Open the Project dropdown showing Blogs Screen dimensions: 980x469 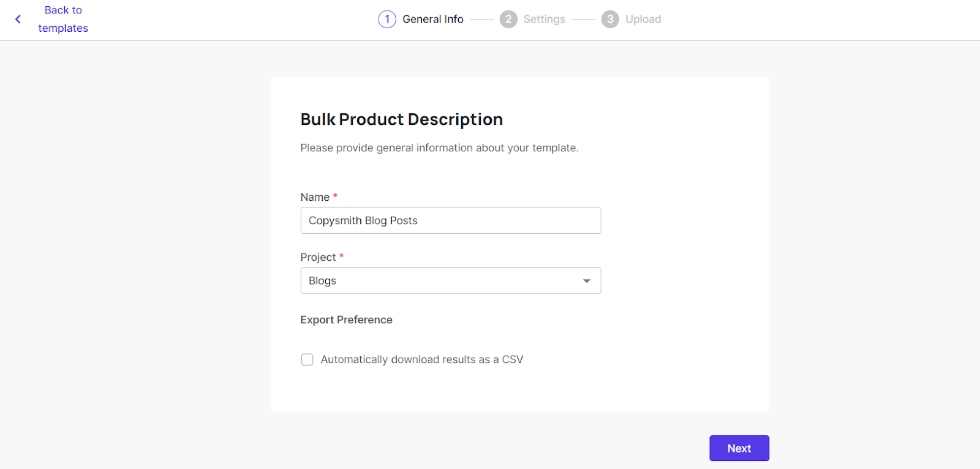[441, 281]
